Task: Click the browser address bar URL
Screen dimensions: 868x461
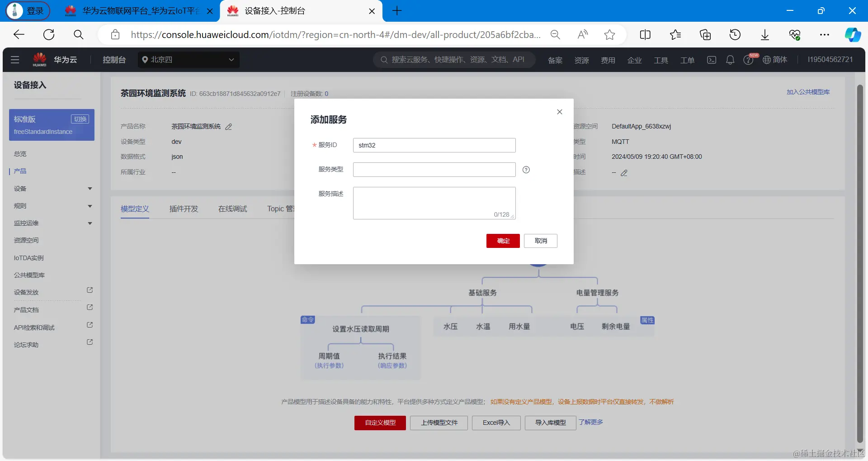Action: [x=335, y=35]
